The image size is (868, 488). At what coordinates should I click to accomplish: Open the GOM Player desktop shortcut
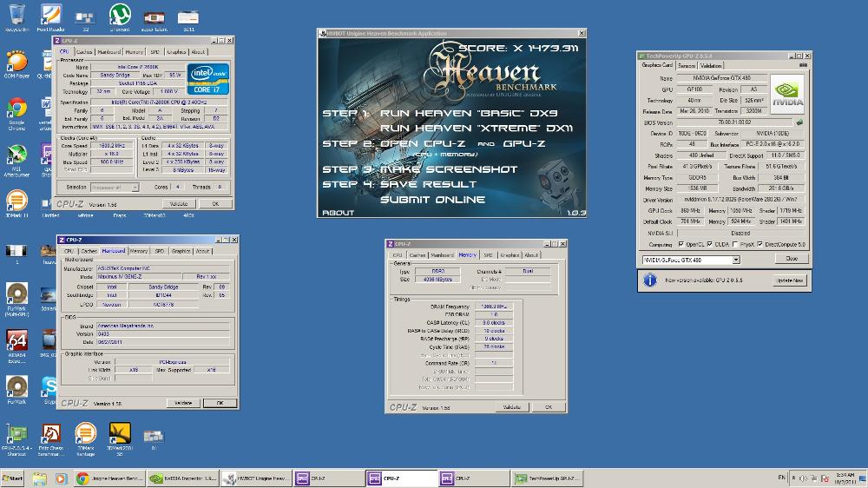[16, 63]
